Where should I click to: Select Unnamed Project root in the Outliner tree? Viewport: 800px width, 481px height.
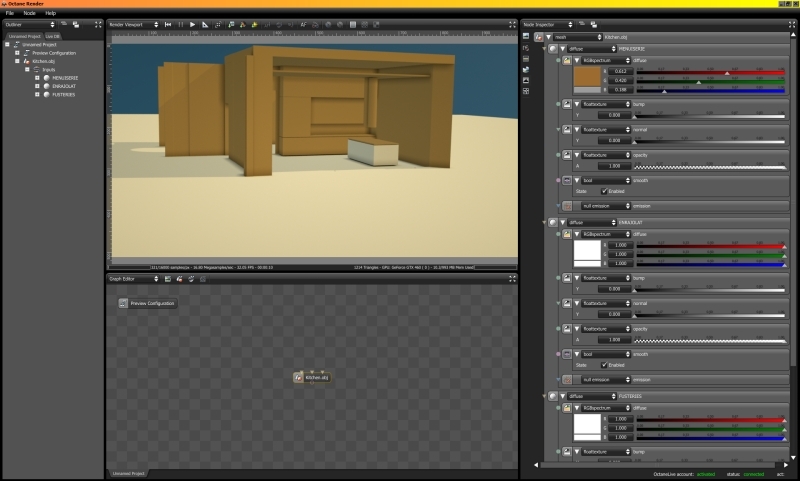[39, 44]
